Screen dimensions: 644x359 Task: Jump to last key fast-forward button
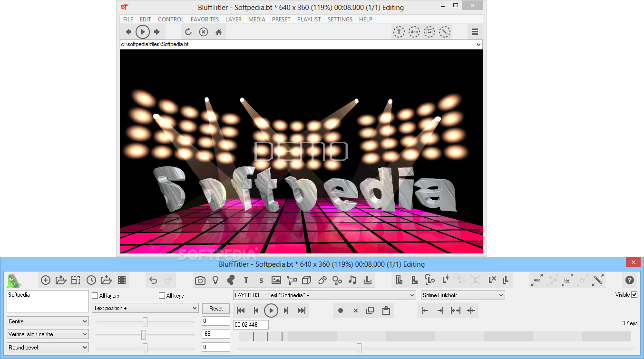pos(302,310)
